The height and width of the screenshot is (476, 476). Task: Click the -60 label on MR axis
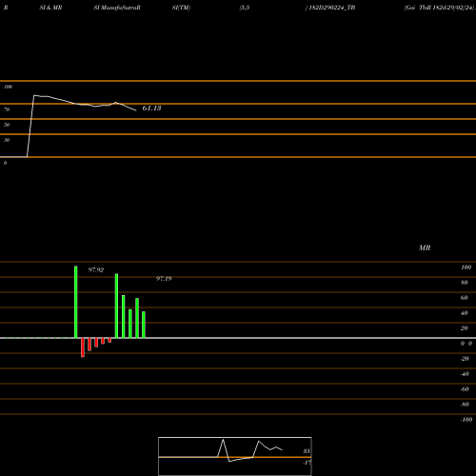(465, 389)
